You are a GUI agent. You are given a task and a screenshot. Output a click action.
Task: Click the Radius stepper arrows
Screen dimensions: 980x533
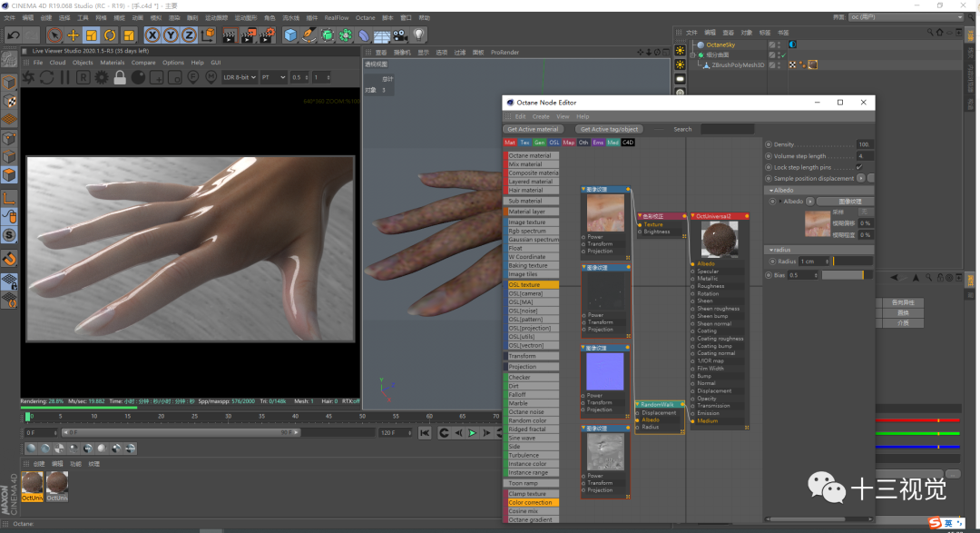tap(827, 262)
